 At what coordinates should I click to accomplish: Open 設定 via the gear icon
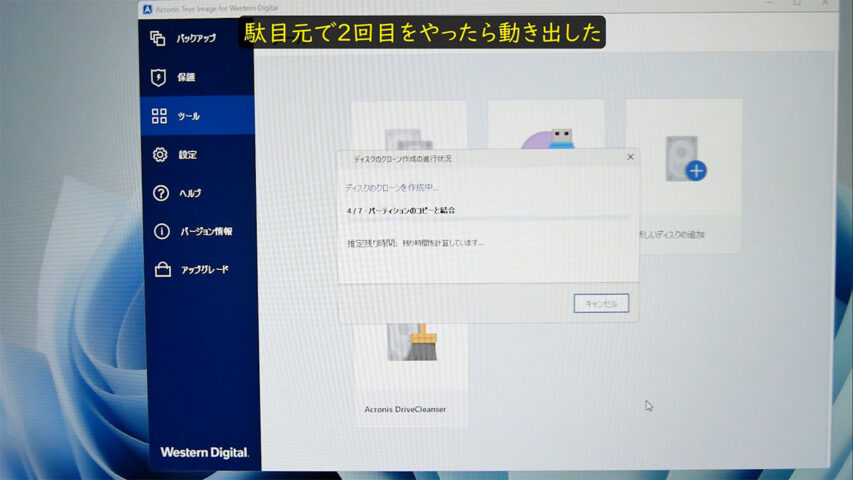159,155
